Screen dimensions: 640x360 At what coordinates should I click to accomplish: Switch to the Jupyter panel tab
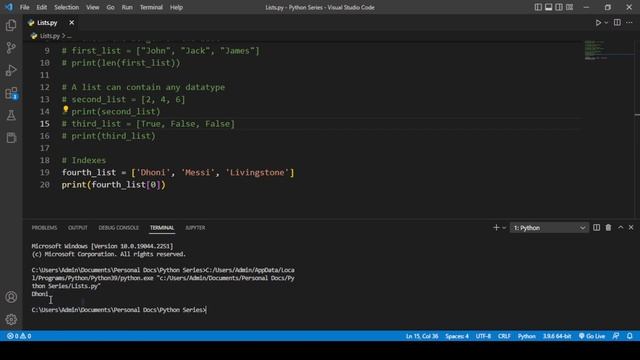[195, 228]
